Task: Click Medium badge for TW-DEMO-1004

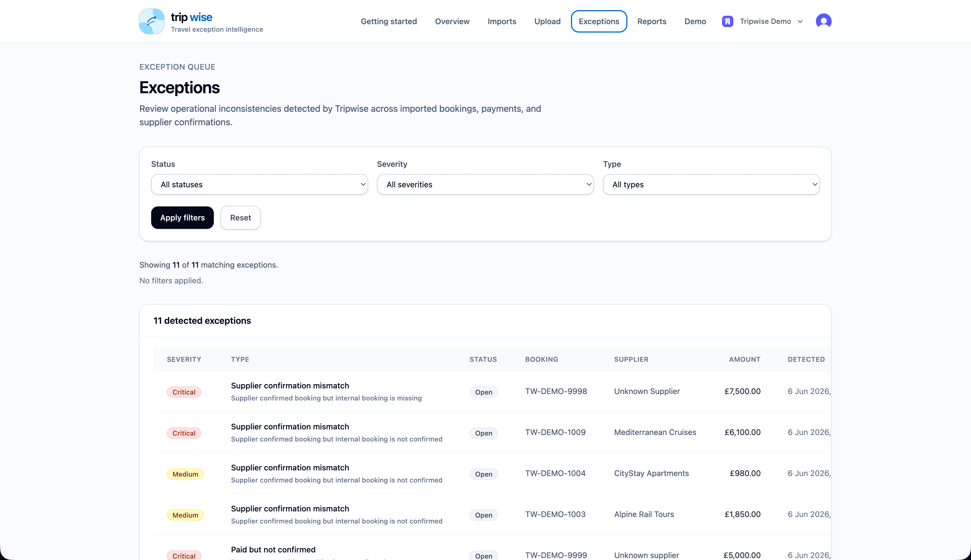Action: click(x=185, y=474)
